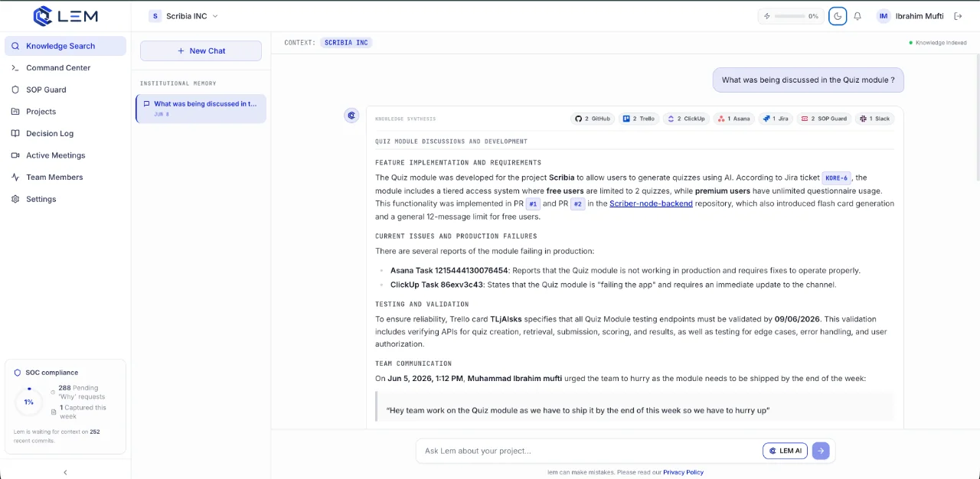Open Command Center in sidebar
Viewport: 980px width, 479px height.
pos(65,67)
